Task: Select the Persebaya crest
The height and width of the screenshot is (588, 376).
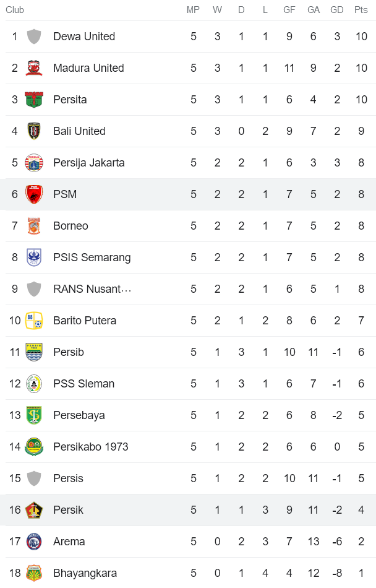Action: pyautogui.click(x=34, y=415)
